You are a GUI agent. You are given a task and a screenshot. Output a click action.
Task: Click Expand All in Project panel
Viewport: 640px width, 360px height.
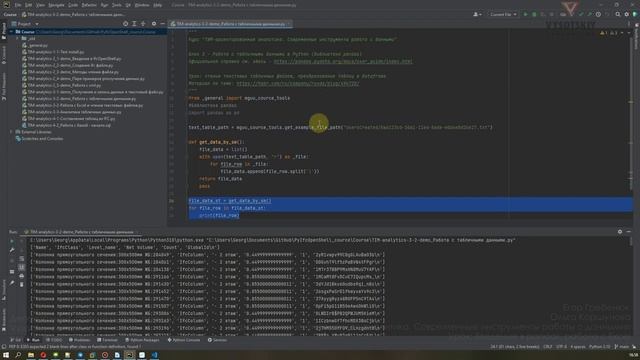point(134,24)
